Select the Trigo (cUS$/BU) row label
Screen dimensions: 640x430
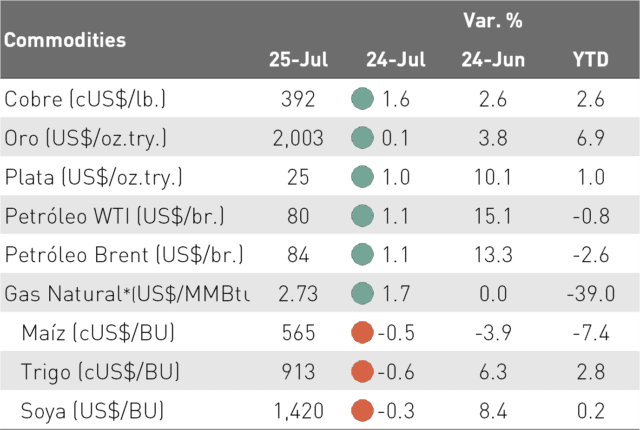click(100, 372)
